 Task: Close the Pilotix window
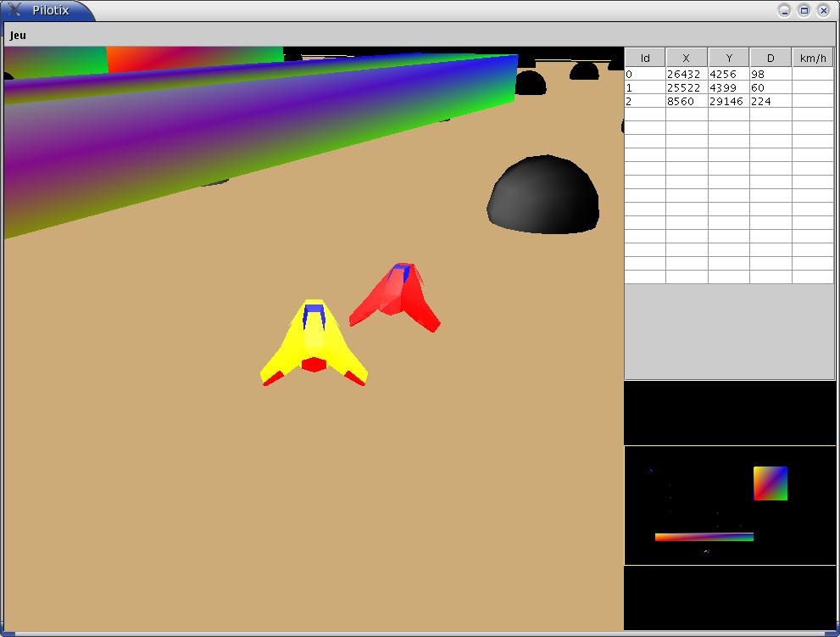[824, 10]
